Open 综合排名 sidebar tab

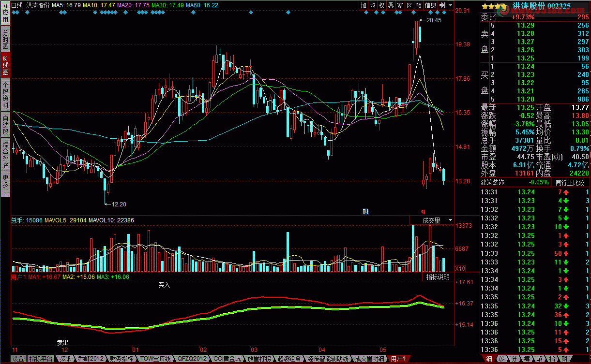coord(5,154)
